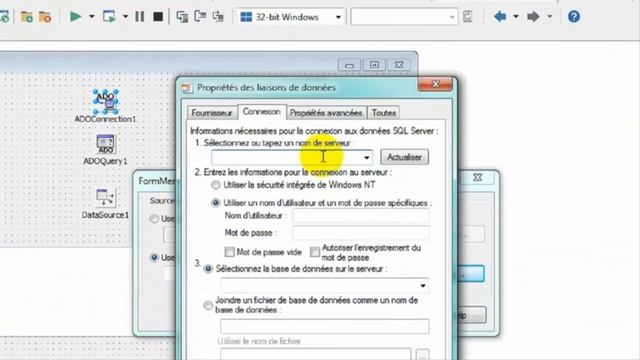Click the Run Until Return icon
The image size is (640, 360).
click(218, 17)
